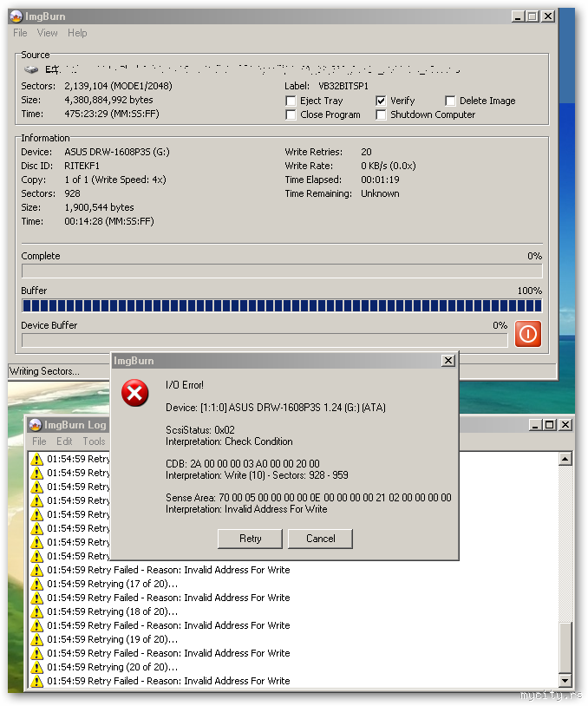This screenshot has height=706, width=588.
Task: Click the last 'Retry Failed' log line
Action: click(x=168, y=681)
